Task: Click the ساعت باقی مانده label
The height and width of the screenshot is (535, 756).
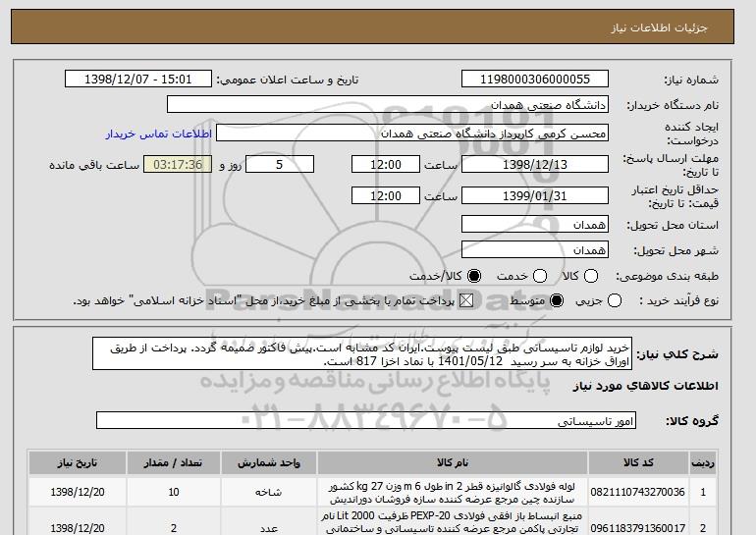Action: (94, 165)
